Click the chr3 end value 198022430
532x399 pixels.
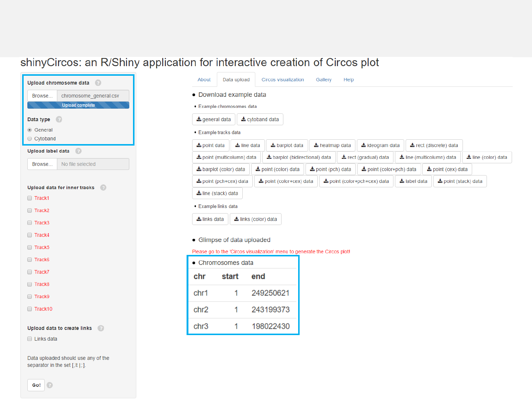271,326
